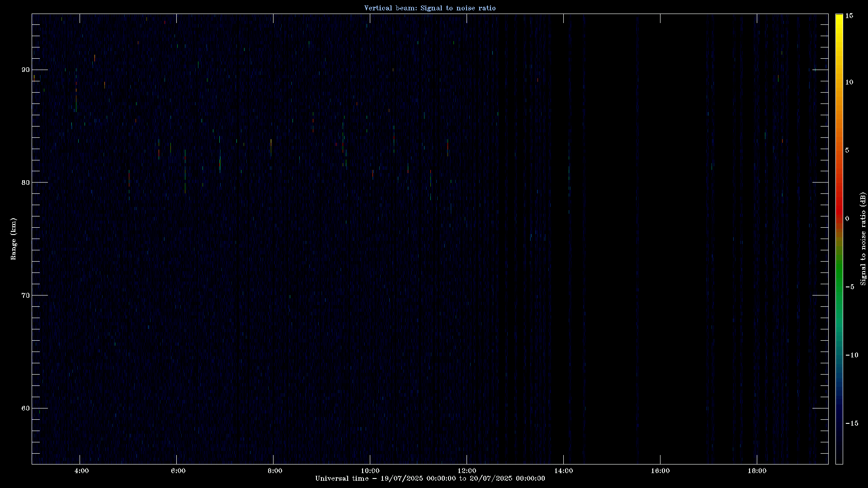Click the 90 km range axis label
The height and width of the screenshot is (488, 868).
click(x=25, y=70)
